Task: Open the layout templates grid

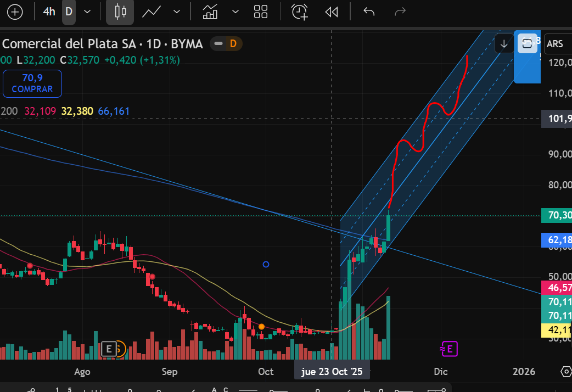Action: point(261,12)
